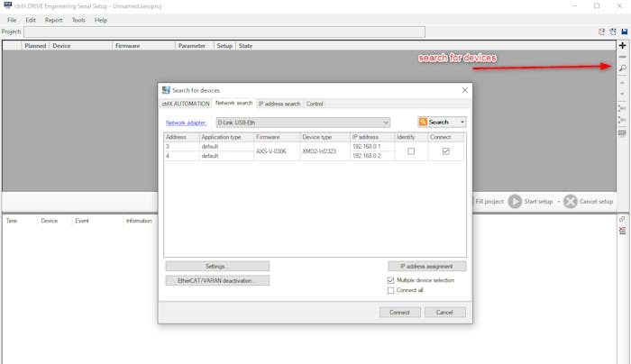Open the D-Link USB-Eth network adapter dropdown
Viewport: 631px width, 364px height.
coord(302,123)
